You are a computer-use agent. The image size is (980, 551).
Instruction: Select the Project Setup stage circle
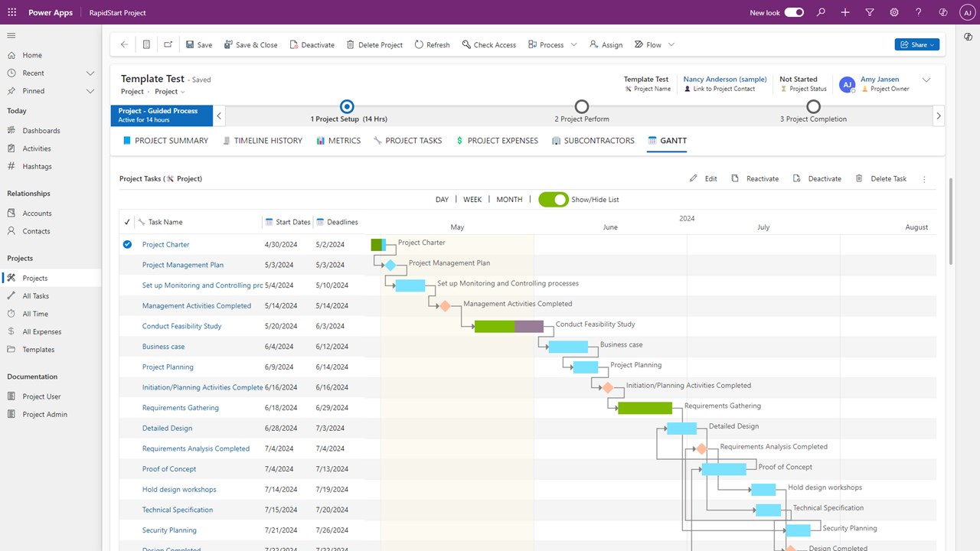(347, 106)
